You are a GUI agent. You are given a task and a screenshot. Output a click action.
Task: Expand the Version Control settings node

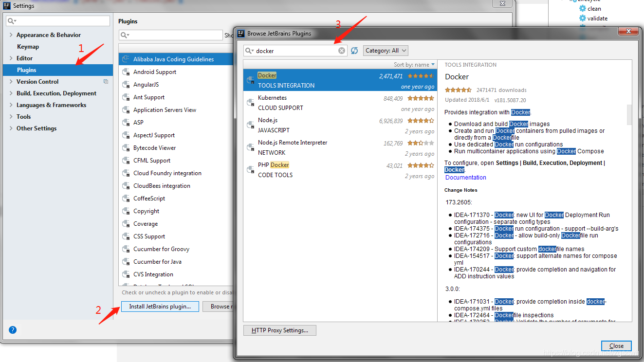pos(11,82)
